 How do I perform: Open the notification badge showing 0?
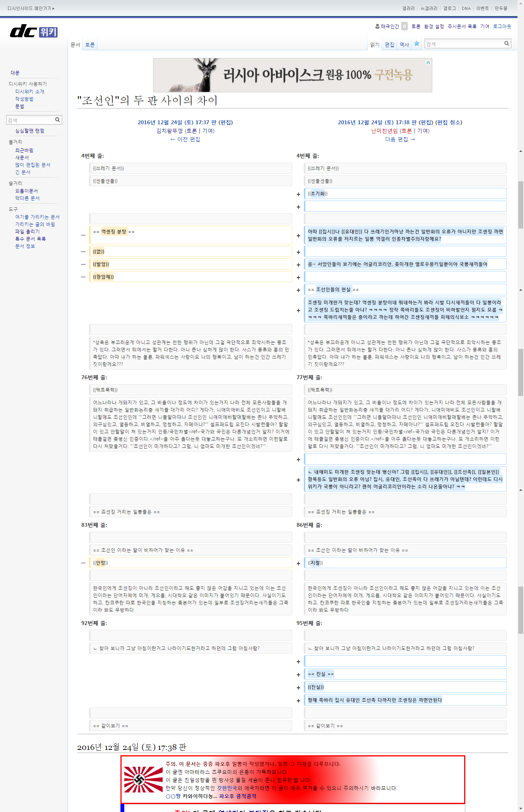[404, 26]
